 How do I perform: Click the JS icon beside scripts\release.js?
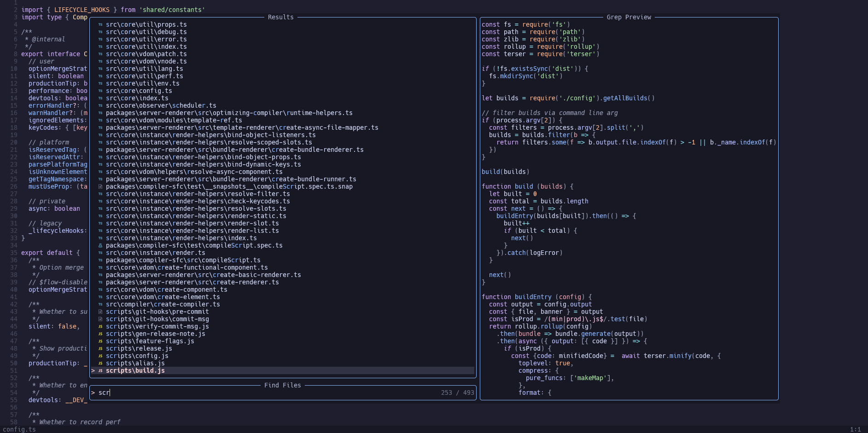tap(100, 348)
